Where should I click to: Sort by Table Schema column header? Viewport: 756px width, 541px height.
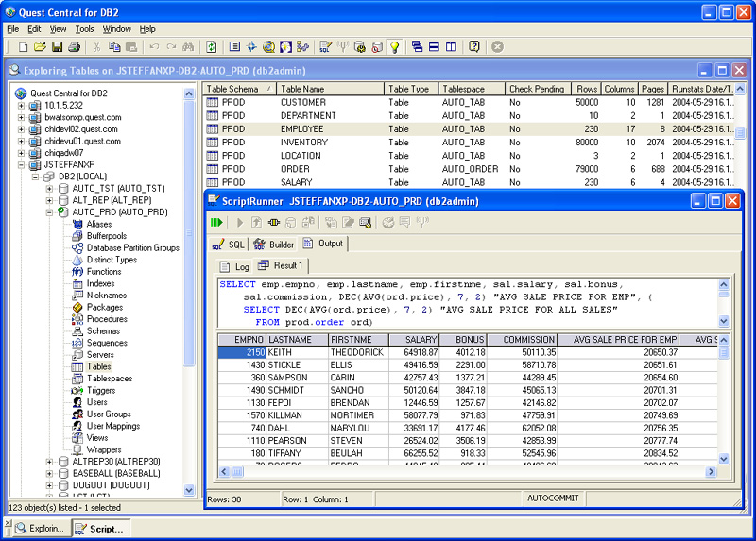coord(240,89)
